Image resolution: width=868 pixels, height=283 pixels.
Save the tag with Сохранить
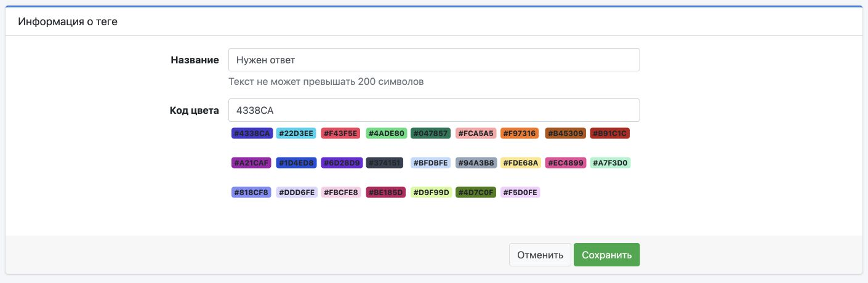[607, 255]
